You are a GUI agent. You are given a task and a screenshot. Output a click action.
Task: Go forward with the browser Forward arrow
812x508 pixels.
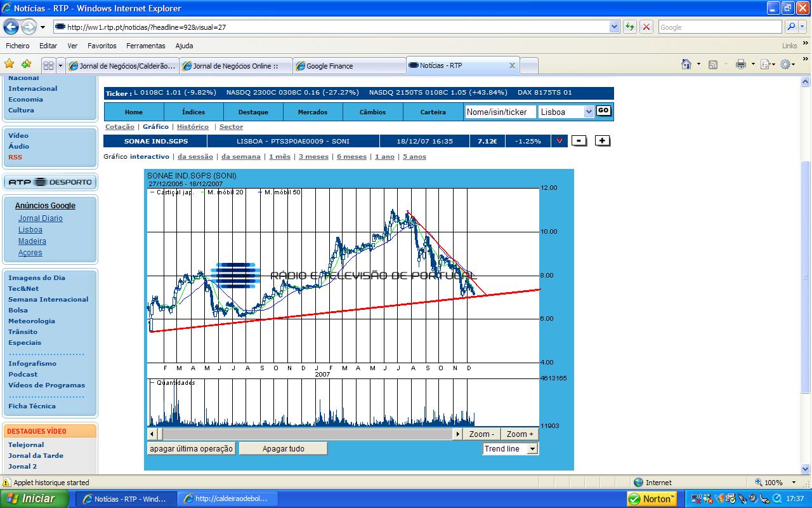[x=29, y=27]
